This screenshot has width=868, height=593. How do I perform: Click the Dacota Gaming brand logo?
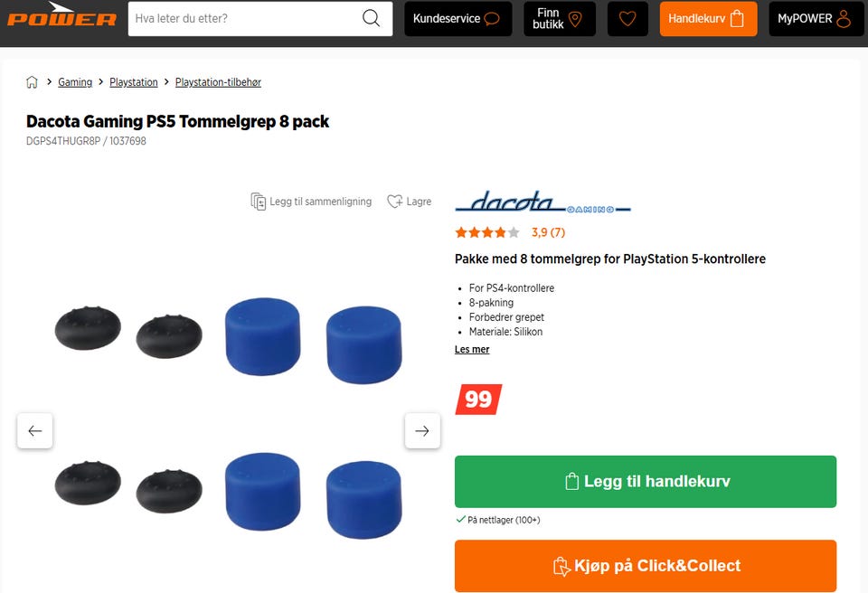click(542, 202)
